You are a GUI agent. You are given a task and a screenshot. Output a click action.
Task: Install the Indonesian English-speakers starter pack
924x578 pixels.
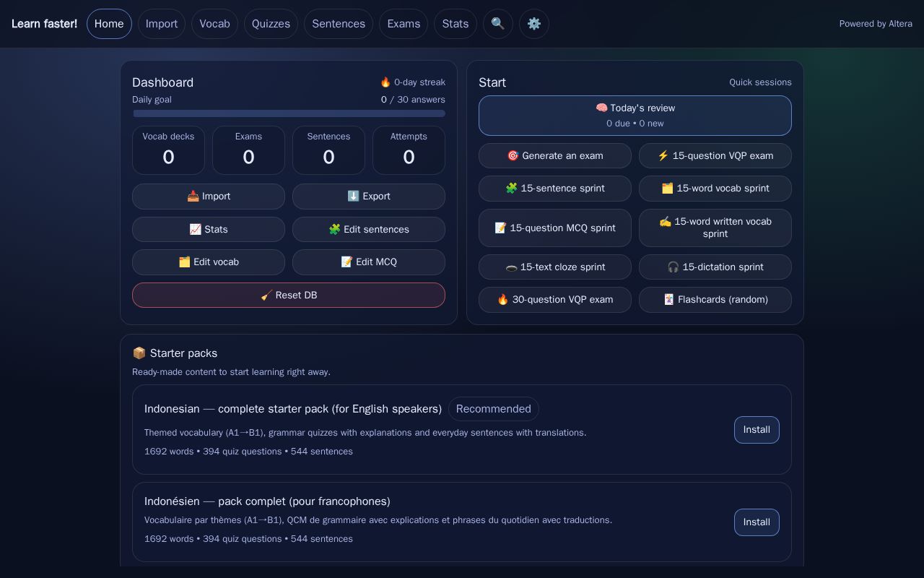coord(757,430)
